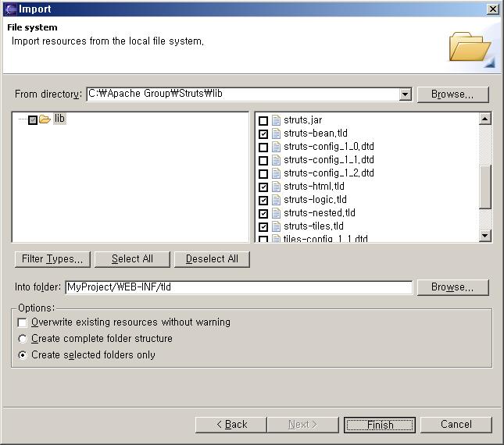Click the struts-bean.tld file icon
This screenshot has height=445, width=504.
pos(276,133)
